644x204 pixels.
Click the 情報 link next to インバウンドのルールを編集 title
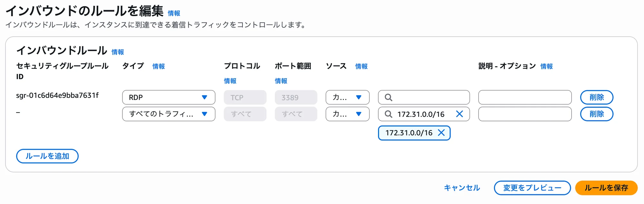click(173, 13)
